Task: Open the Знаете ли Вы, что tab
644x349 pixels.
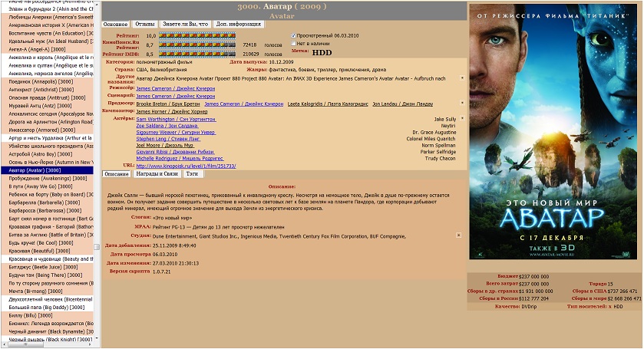Action: tap(185, 25)
